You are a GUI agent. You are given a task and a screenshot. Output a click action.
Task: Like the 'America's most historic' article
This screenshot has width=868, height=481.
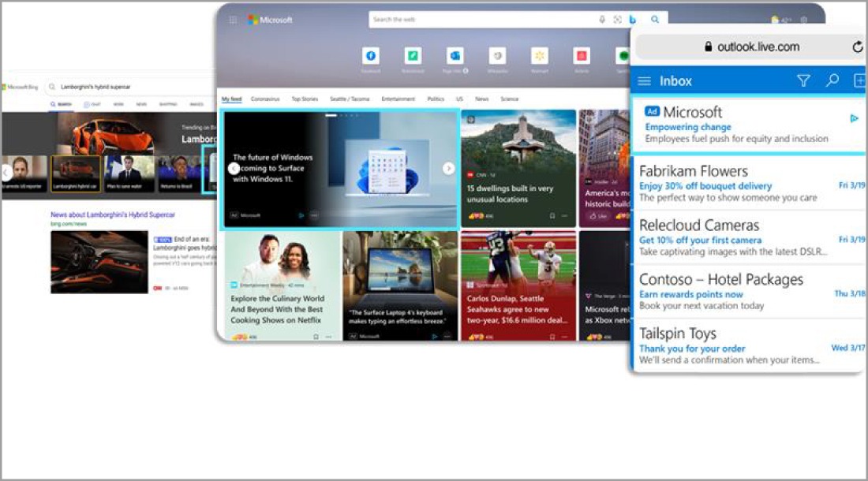click(597, 215)
